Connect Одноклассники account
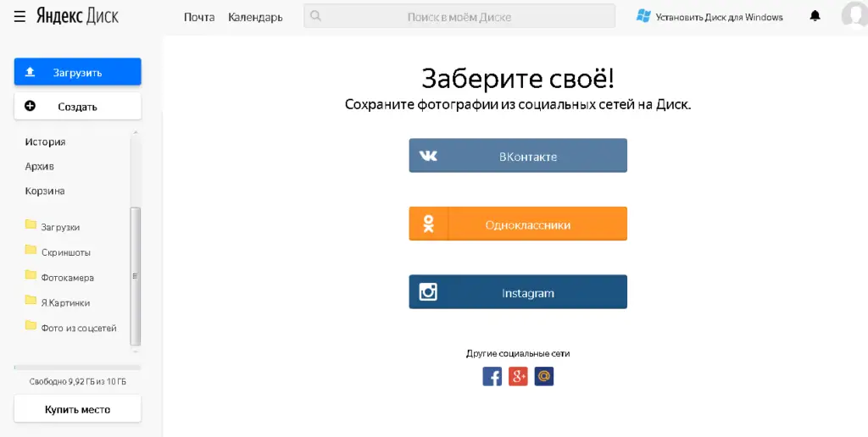Viewport: 868px width, 437px height. pos(518,224)
